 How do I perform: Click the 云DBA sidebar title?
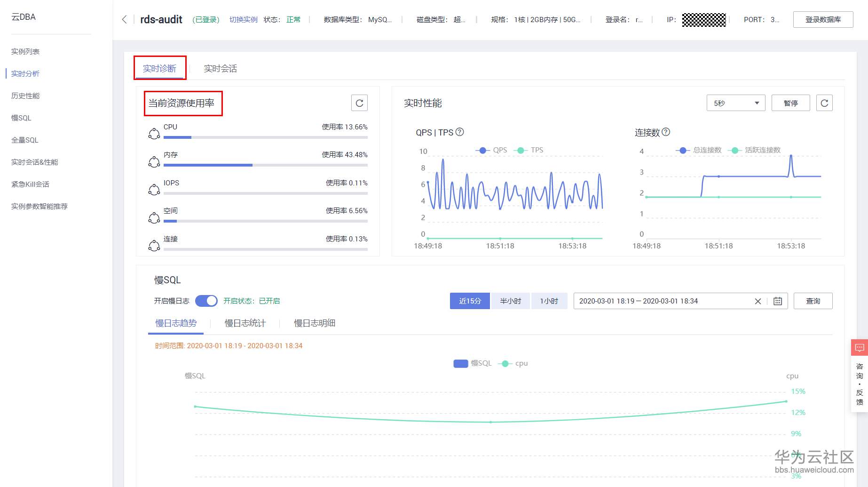click(x=24, y=17)
